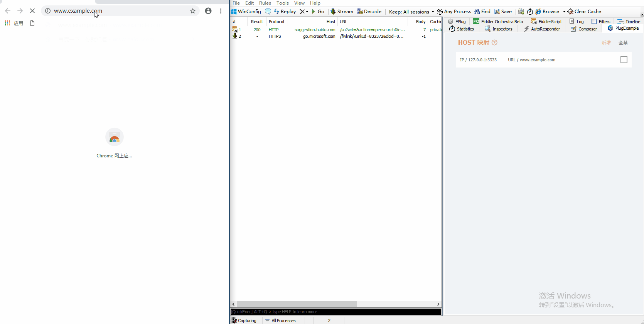Viewport: 644px width, 324px height.
Task: Open the Keep: All sessions dropdown
Action: coord(411,12)
